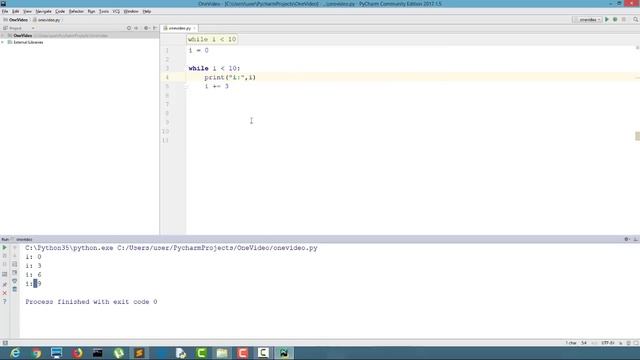Open Sublime Text from the taskbar
Viewport: 640px width, 360px height.
coord(139,353)
